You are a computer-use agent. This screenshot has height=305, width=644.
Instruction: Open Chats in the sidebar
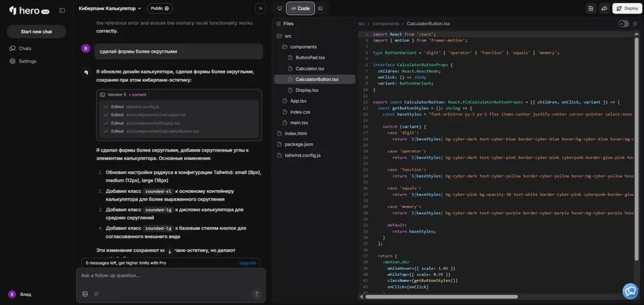tap(24, 48)
